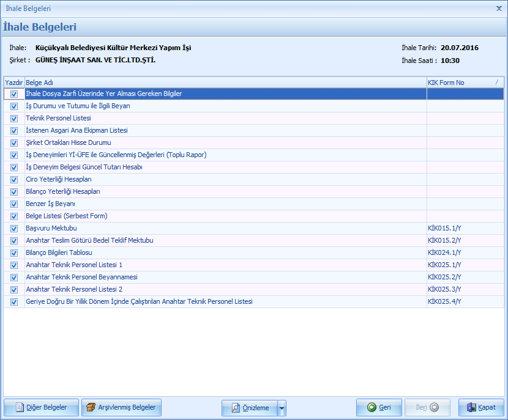The width and height of the screenshot is (508, 420).
Task: Click the Yazdır column header
Action: click(x=13, y=83)
